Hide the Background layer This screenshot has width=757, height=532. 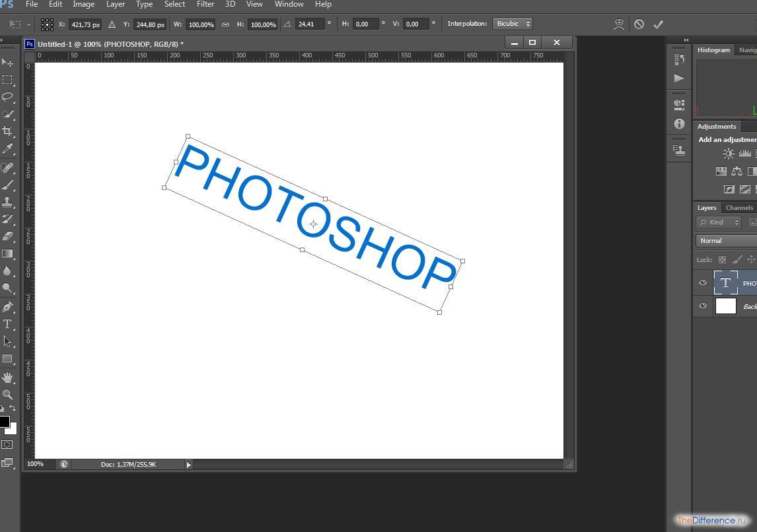[x=703, y=306]
